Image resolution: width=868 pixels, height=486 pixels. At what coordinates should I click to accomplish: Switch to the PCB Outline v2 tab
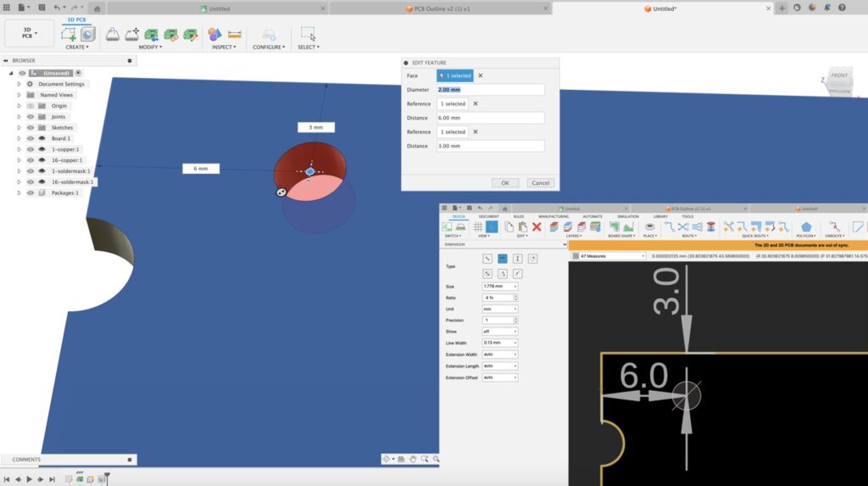click(x=440, y=8)
